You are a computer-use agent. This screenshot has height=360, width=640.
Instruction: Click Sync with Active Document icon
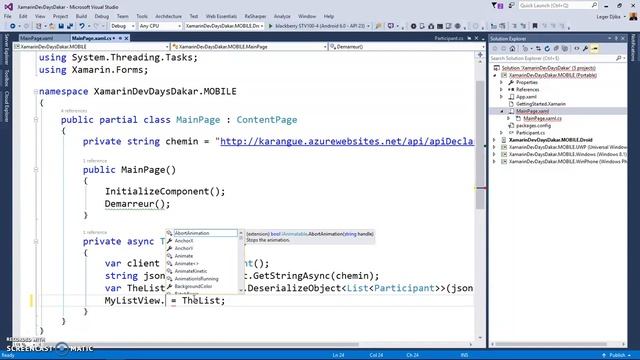[538, 49]
